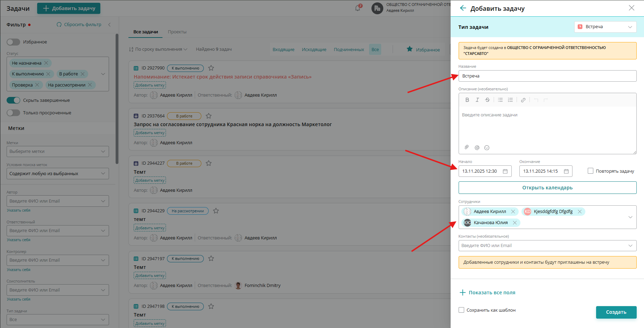Undo the last edit in description editor
This screenshot has width=644, height=328.
pyautogui.click(x=536, y=100)
